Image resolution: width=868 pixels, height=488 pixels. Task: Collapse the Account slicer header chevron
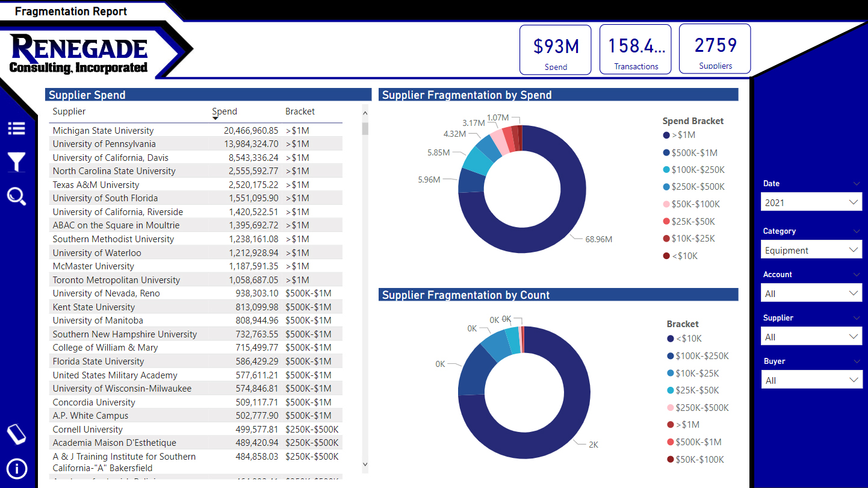(857, 274)
